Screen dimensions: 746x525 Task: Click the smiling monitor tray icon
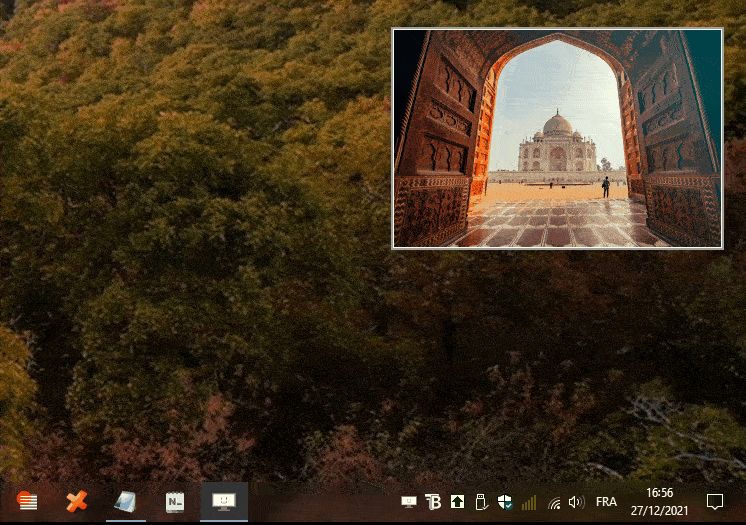pyautogui.click(x=409, y=502)
